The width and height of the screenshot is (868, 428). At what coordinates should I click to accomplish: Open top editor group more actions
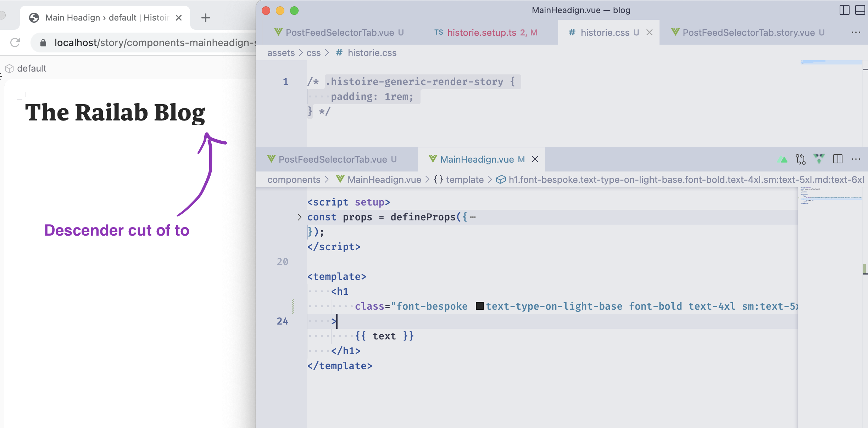point(856,33)
